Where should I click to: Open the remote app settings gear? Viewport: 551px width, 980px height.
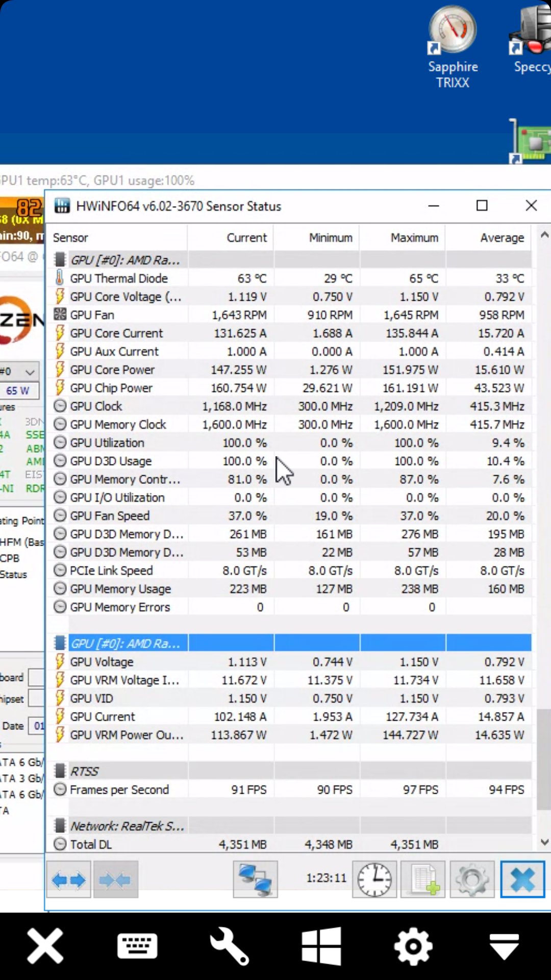pyautogui.click(x=413, y=946)
